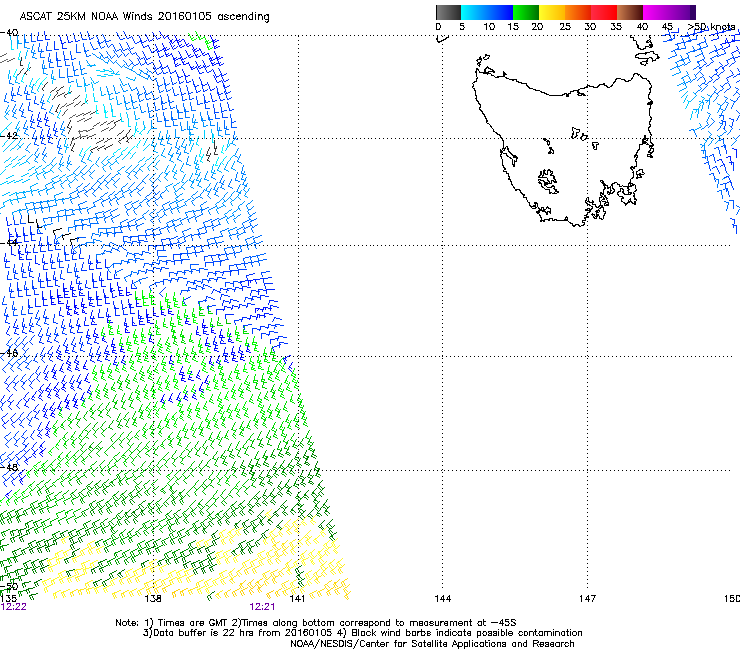Select the gray 0-5 knots color segment
Screen dimensions: 740x650
pos(448,12)
